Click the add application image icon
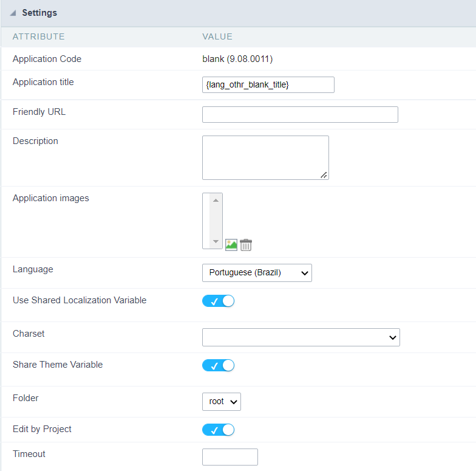This screenshot has height=471, width=476. coord(231,245)
